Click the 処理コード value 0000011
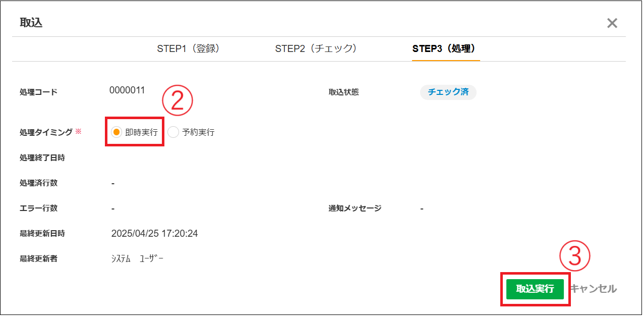The image size is (644, 316). coord(127,90)
